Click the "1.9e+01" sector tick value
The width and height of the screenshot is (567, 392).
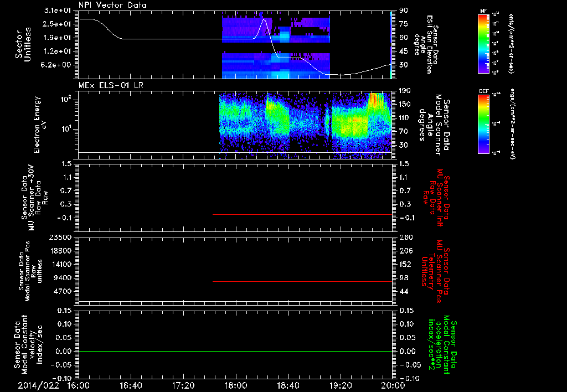[x=57, y=38]
